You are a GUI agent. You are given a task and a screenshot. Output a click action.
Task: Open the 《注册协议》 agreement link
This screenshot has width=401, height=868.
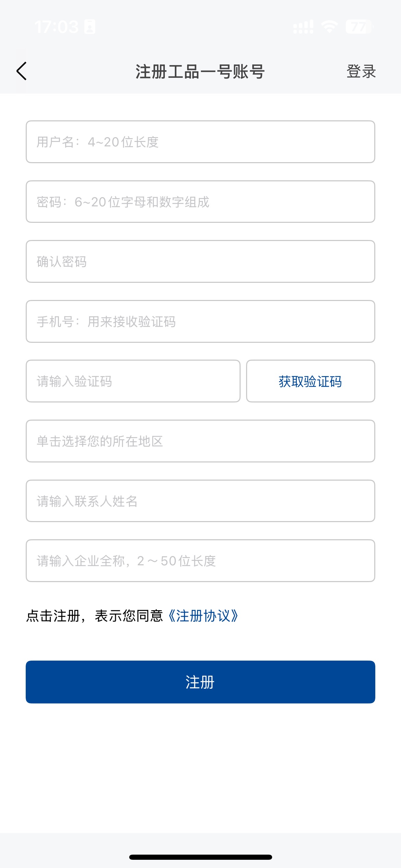click(203, 616)
